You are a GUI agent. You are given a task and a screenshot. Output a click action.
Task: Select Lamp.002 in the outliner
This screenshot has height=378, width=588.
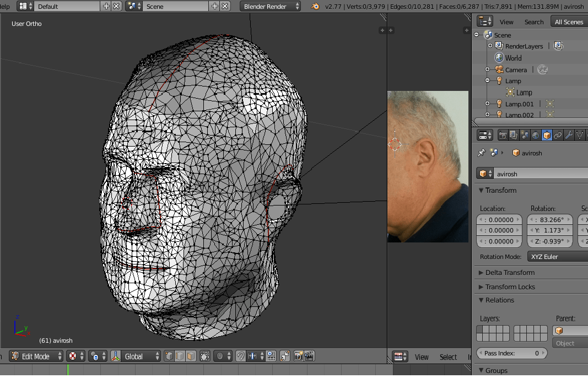click(x=519, y=115)
